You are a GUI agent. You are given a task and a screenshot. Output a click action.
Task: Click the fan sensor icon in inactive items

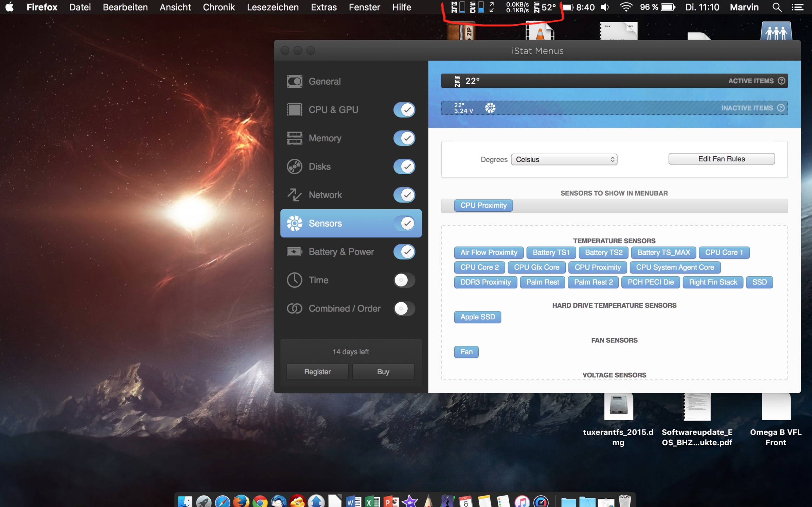click(x=490, y=108)
